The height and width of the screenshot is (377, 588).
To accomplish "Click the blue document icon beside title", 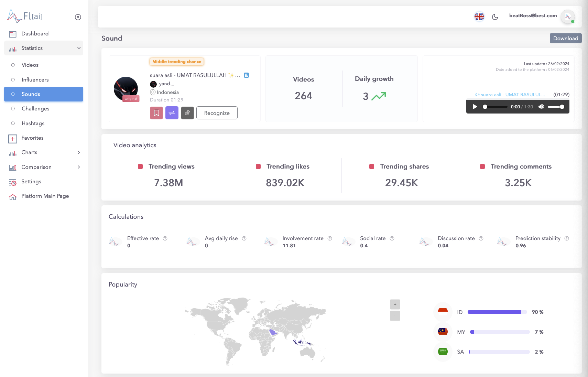I will [247, 75].
